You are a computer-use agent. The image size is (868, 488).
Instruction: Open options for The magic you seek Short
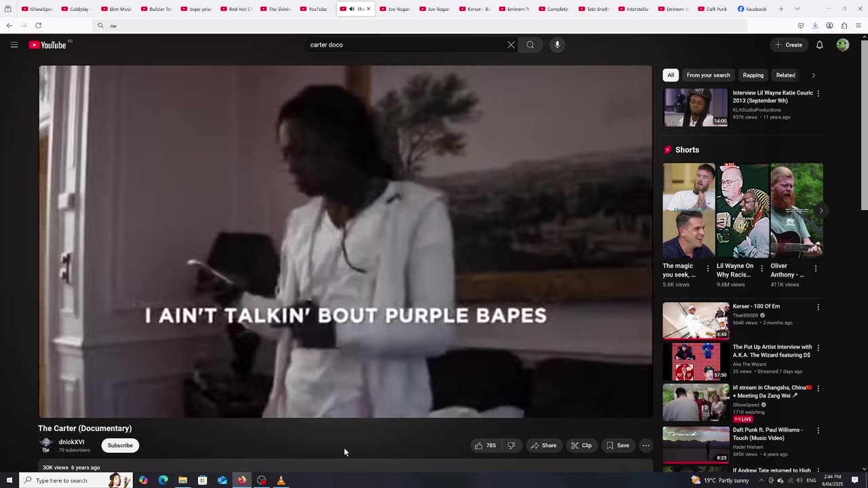[x=708, y=268]
